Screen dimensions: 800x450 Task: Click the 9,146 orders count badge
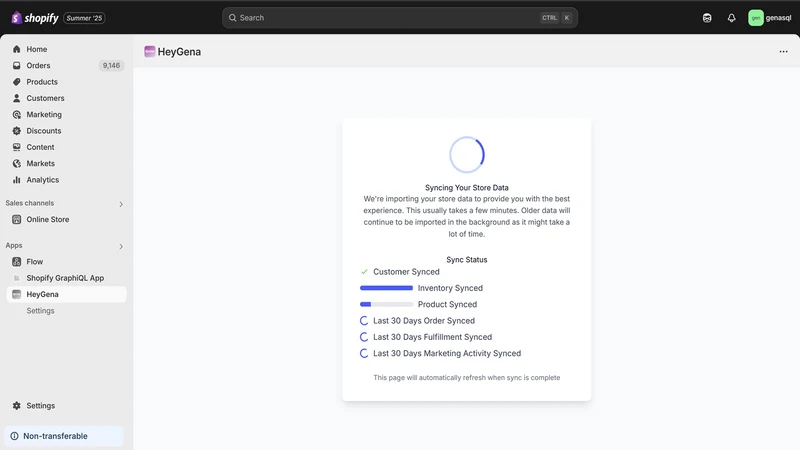(111, 65)
